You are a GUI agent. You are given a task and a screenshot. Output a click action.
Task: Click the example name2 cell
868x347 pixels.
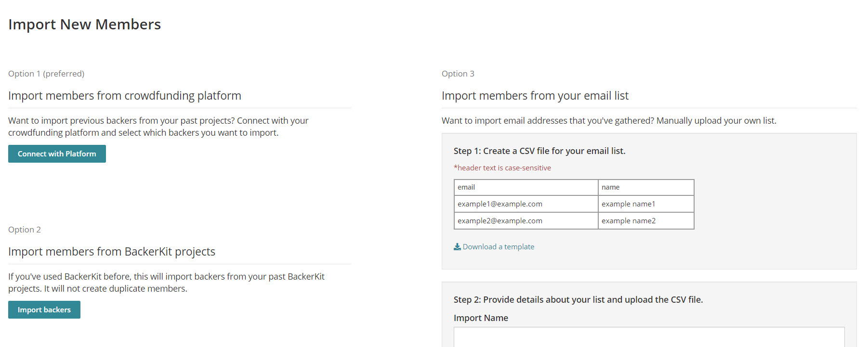[x=646, y=221]
